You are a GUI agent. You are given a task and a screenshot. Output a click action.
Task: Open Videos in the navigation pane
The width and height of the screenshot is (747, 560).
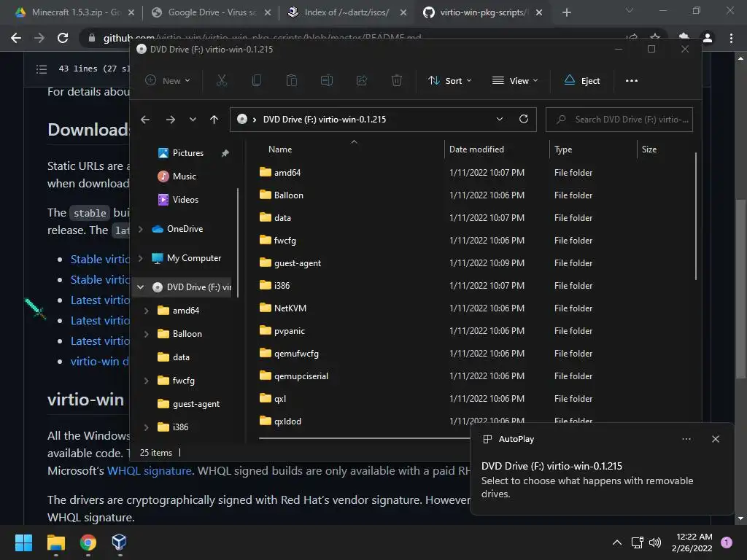(x=178, y=200)
